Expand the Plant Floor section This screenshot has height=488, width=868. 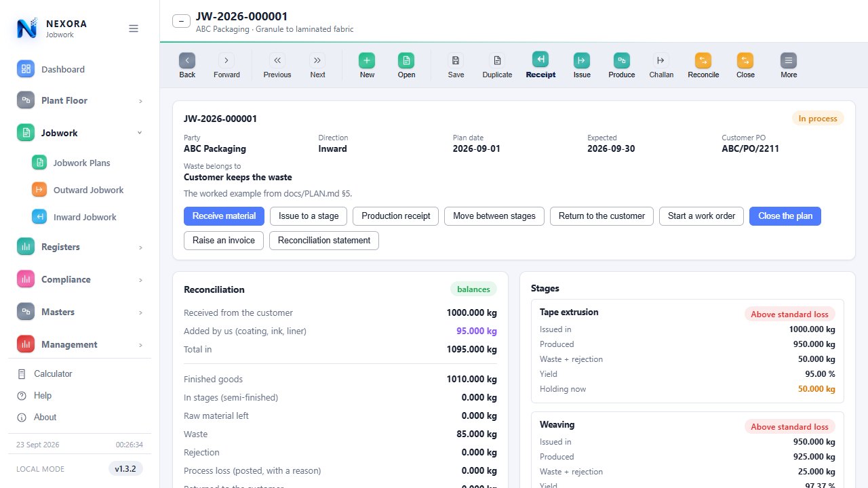80,100
